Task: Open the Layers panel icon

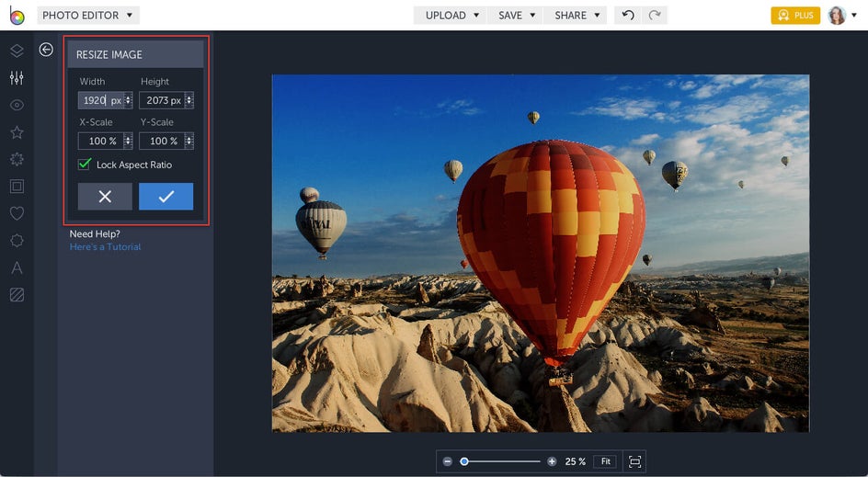Action: 17,51
